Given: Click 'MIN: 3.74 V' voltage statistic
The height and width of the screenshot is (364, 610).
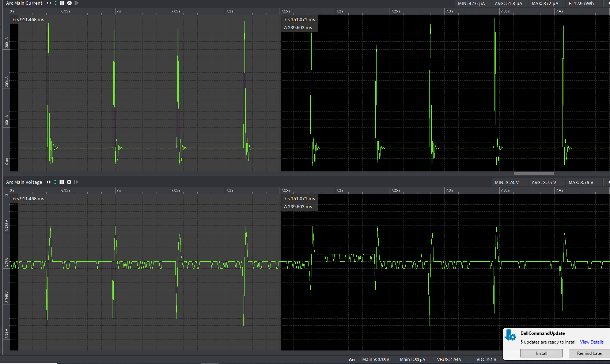Looking at the screenshot, I should [507, 183].
